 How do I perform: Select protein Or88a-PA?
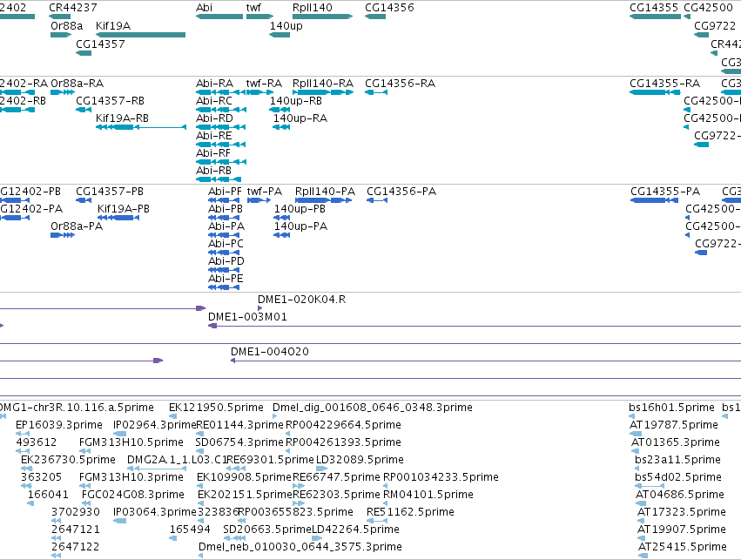[63, 235]
